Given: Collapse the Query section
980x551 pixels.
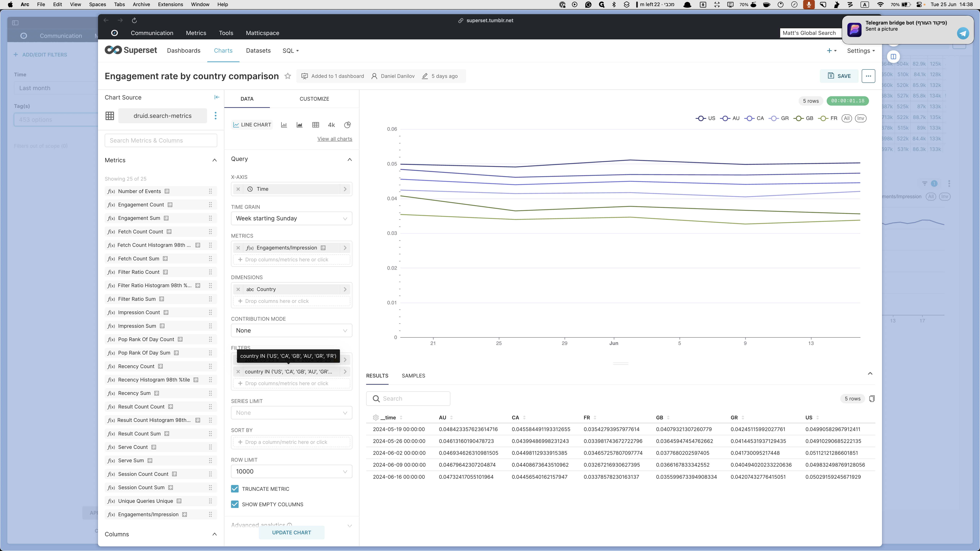Looking at the screenshot, I should (349, 159).
